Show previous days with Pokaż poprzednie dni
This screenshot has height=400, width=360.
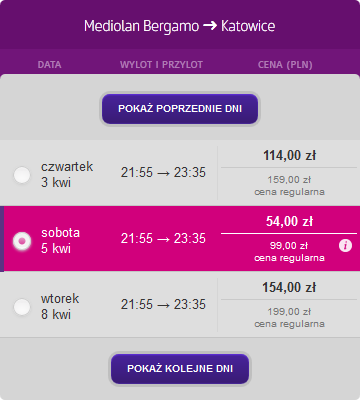point(180,109)
